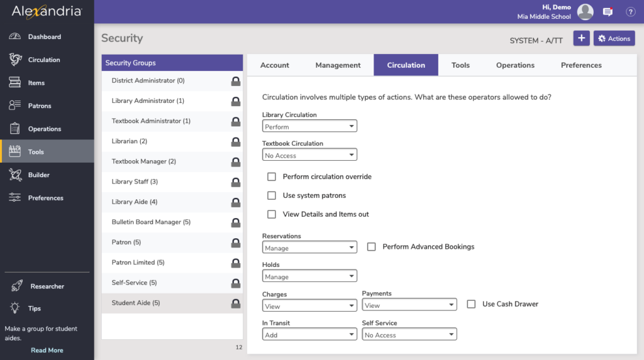644x360 pixels.
Task: Open the Self Service dropdown
Action: click(x=409, y=335)
